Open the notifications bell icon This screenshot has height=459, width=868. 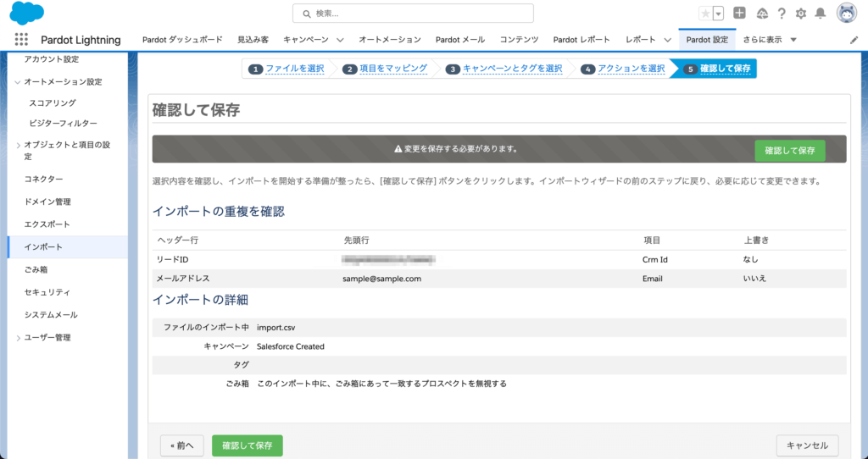821,14
